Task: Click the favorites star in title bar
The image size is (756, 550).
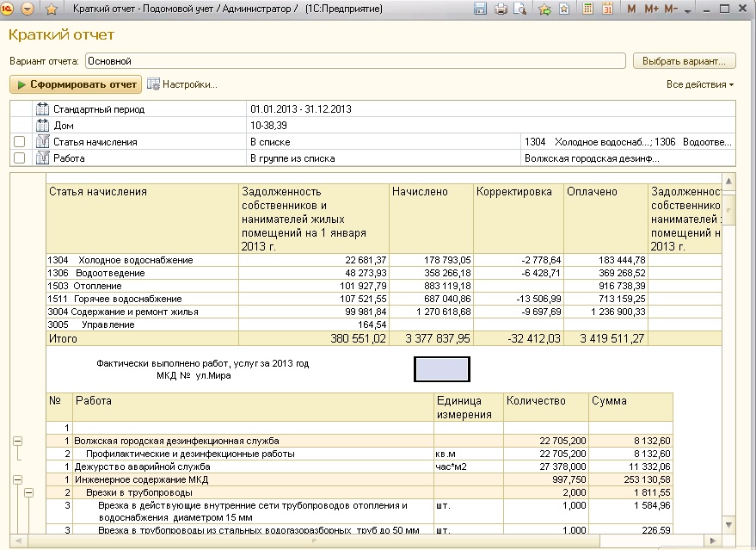Action: click(x=51, y=9)
